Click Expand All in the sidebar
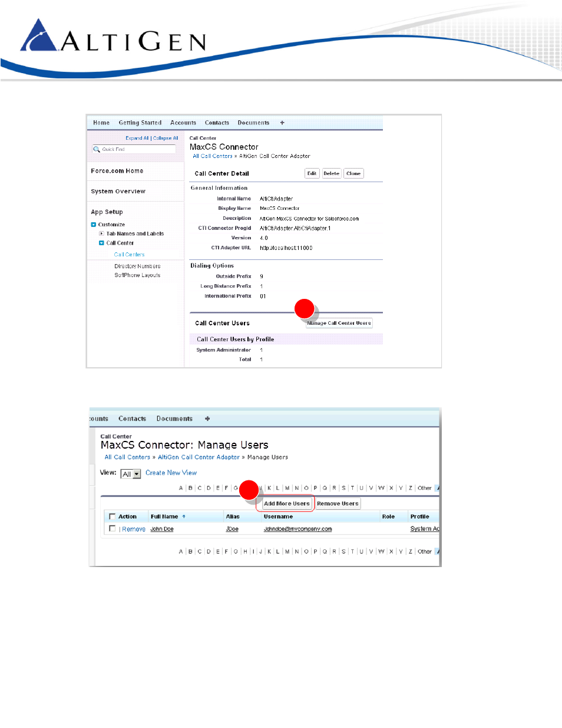The image size is (562, 728). [x=137, y=138]
